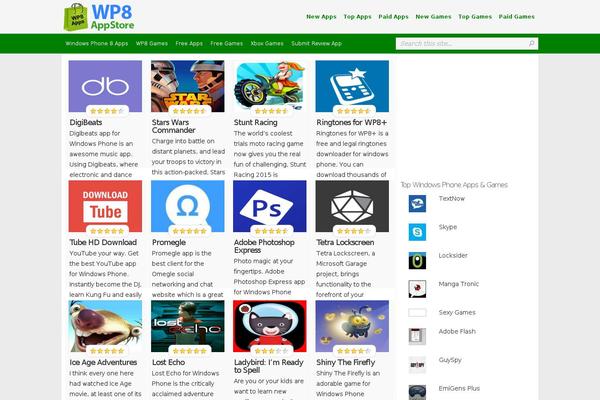Open the Adobe Photoshop Express icon
Image resolution: width=600 pixels, height=400 pixels.
tap(270, 206)
